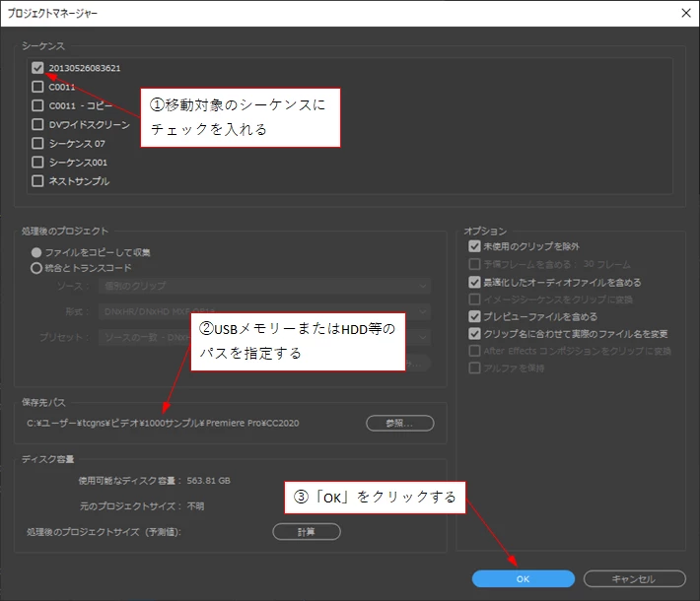
Task: Select the シーケンス001 checkbox
Action: (37, 162)
